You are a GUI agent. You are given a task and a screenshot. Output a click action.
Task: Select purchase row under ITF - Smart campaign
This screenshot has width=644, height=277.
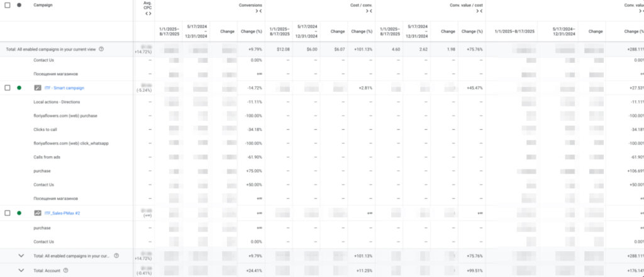[x=42, y=171]
